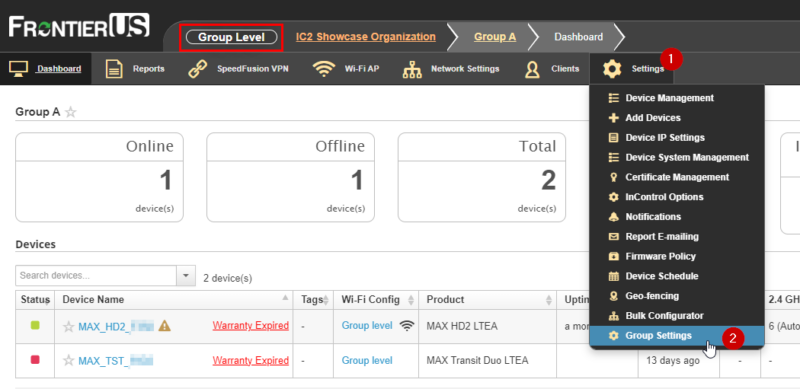Viewport: 800px width, 389px height.
Task: Expand the Search devices dropdown arrow
Action: click(x=186, y=276)
